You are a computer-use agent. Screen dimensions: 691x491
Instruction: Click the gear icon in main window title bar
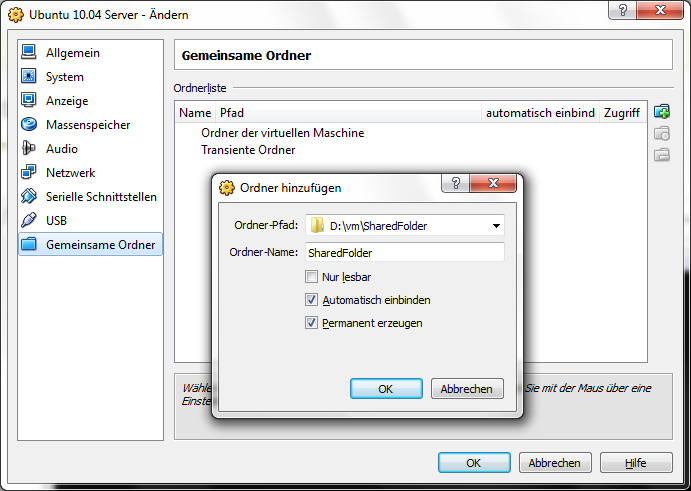16,15
